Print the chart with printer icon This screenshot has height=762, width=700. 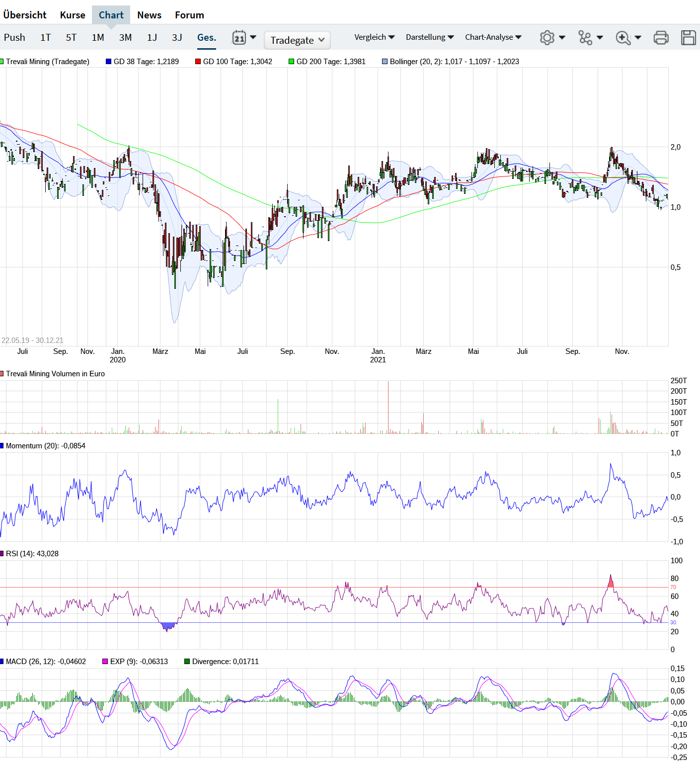pos(661,37)
